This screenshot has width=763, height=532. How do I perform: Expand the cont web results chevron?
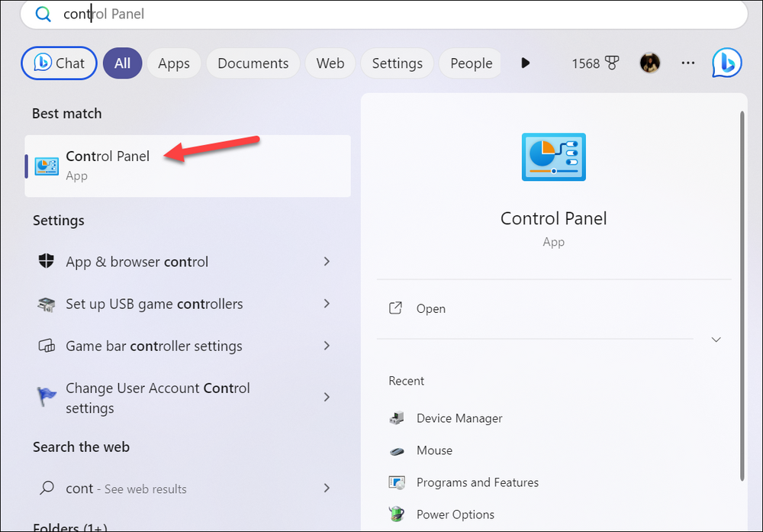tap(327, 488)
